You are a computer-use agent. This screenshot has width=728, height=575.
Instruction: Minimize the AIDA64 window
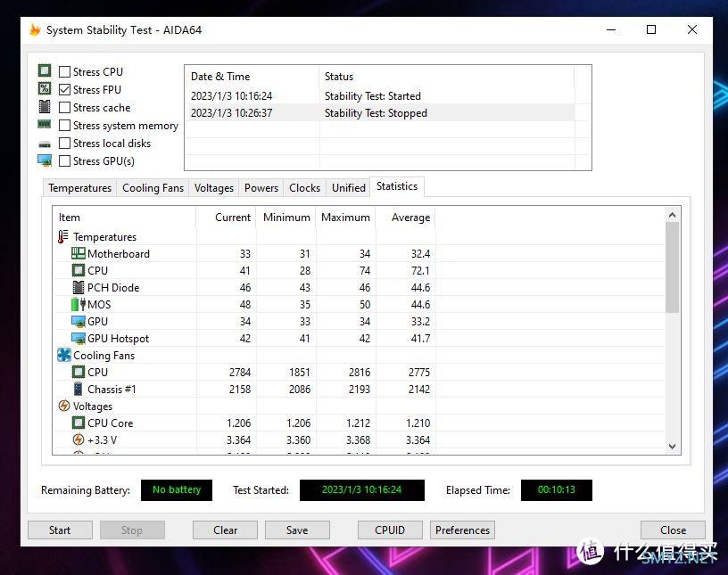coord(611,29)
